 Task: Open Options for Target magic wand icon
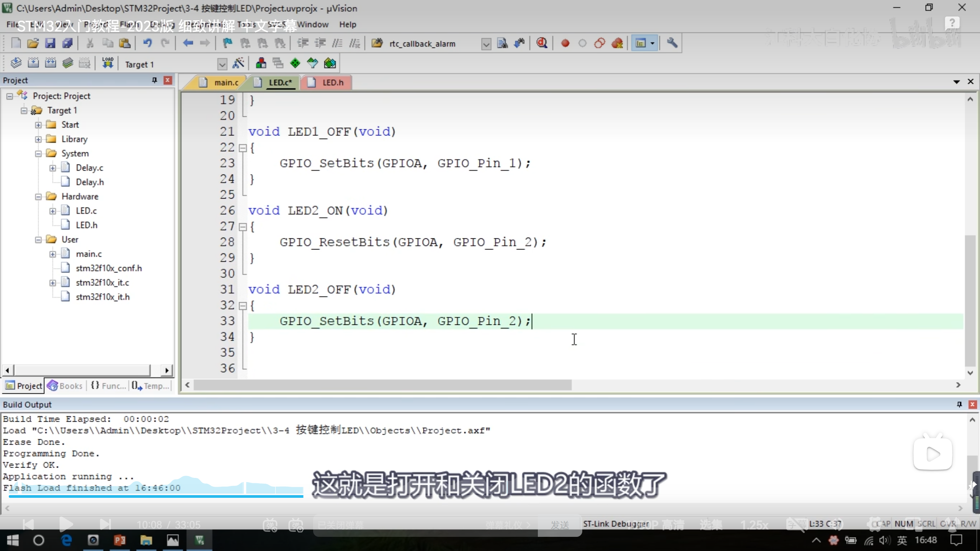pos(238,63)
